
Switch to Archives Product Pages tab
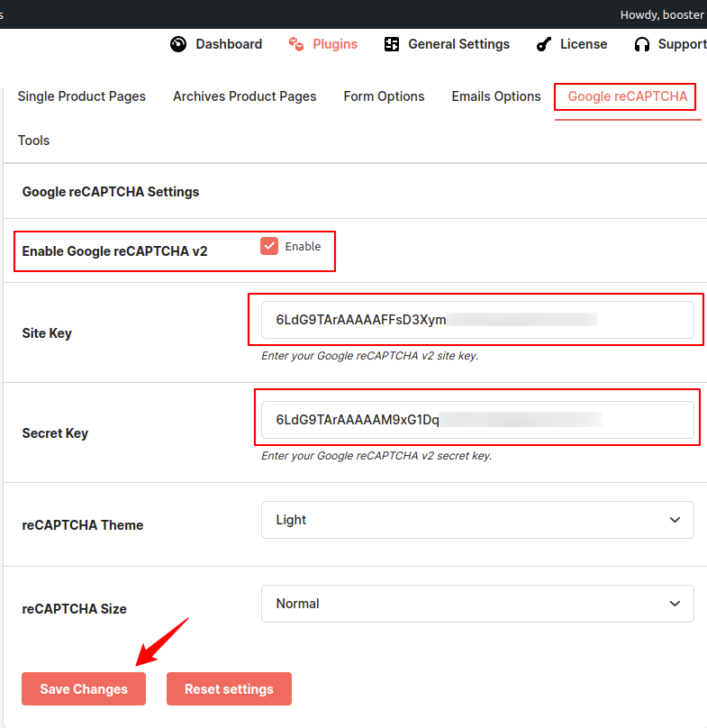pos(245,96)
